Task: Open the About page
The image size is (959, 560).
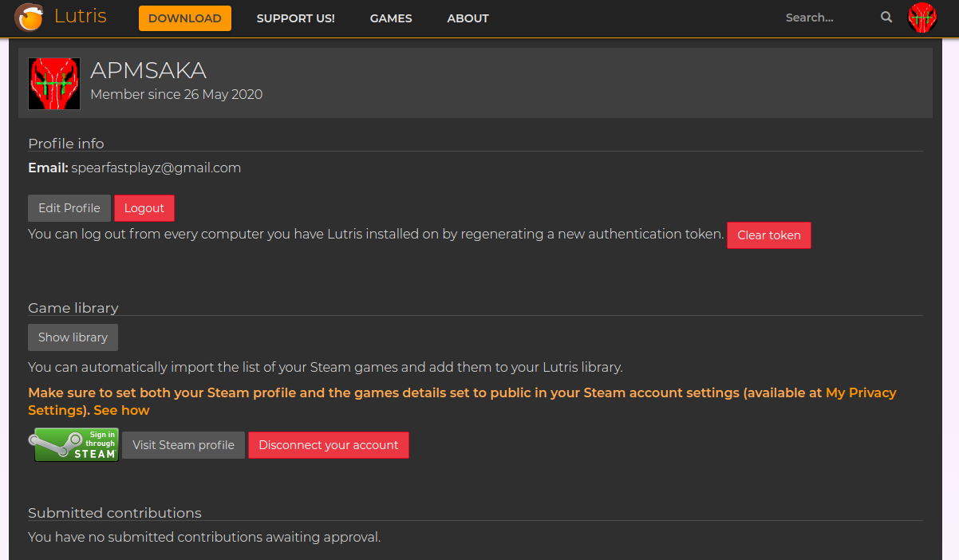Action: tap(468, 18)
